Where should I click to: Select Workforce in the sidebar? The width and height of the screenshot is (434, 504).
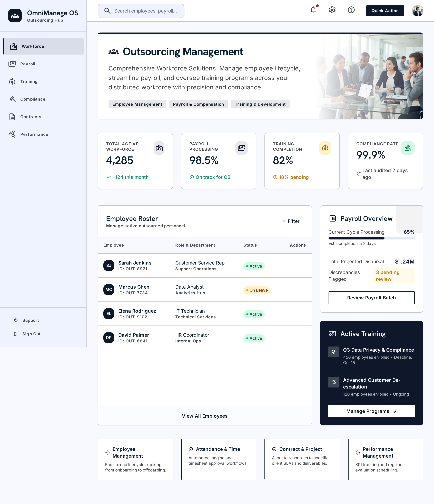point(43,46)
